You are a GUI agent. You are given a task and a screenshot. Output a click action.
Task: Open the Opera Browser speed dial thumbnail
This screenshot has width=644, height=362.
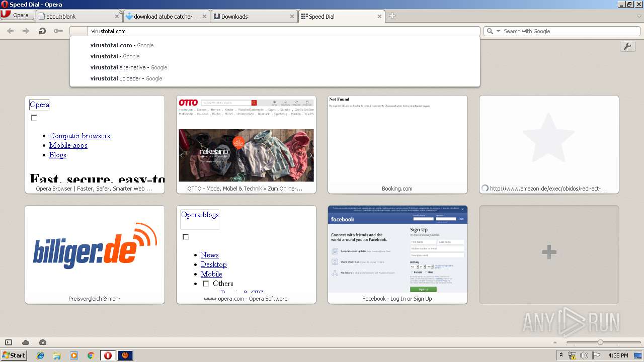(x=95, y=144)
